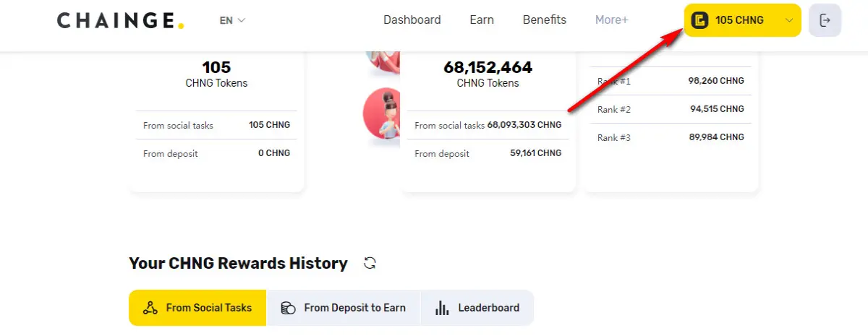
Task: Expand the 105 CHNG wallet chevron
Action: point(789,20)
